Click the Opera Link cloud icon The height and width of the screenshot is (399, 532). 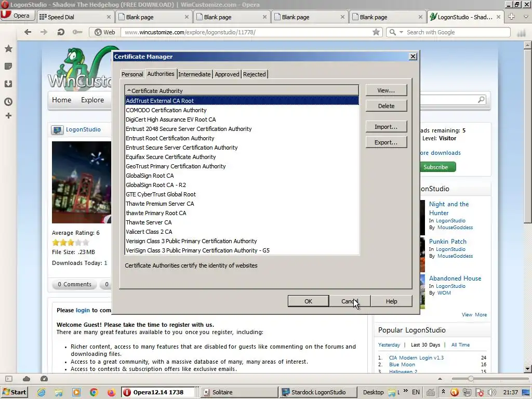[26, 379]
